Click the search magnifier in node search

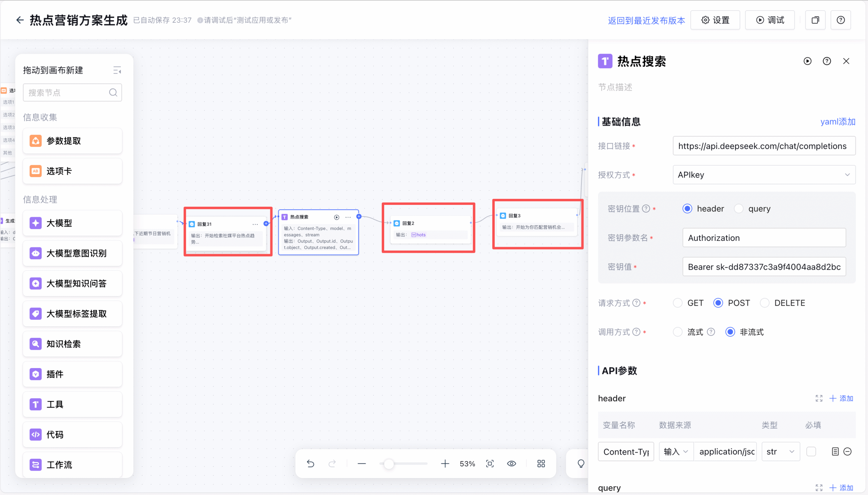[x=113, y=93]
